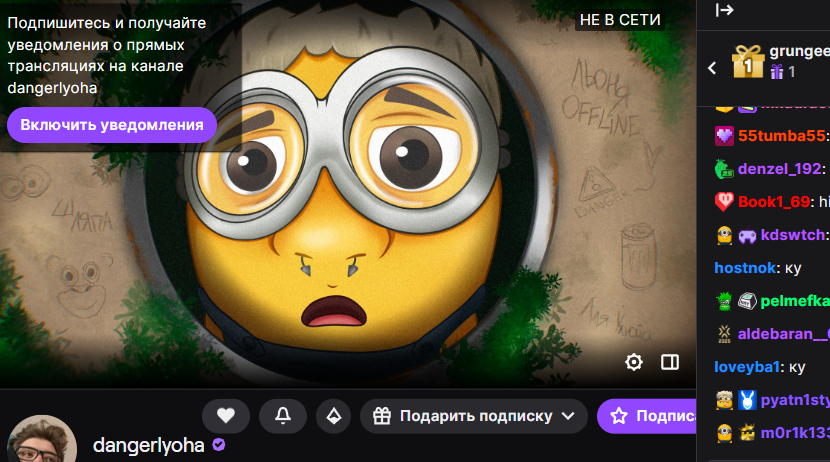The image size is (830, 462).
Task: Open chat user pyatn1sty
Action: pos(795,400)
